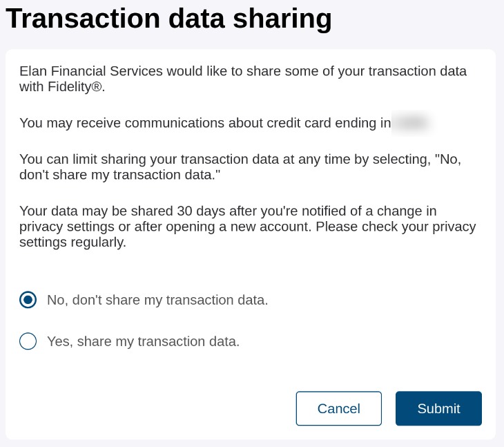Click the "Elan Financial Services" company name
This screenshot has width=504, height=447.
point(91,71)
